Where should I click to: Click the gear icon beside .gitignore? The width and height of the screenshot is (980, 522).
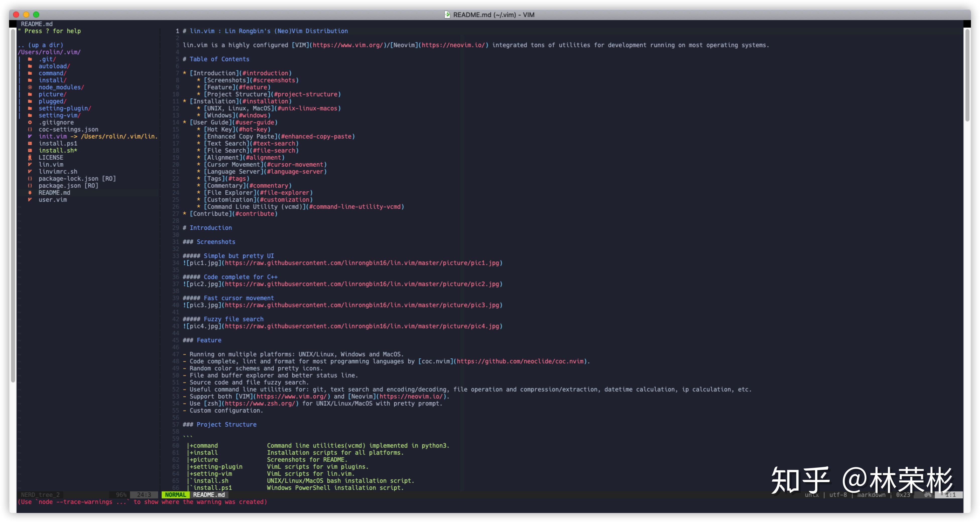point(30,122)
